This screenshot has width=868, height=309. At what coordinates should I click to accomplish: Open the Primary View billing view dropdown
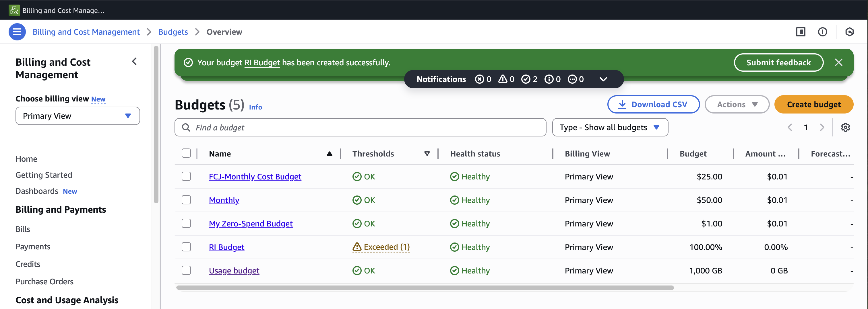[x=77, y=116]
